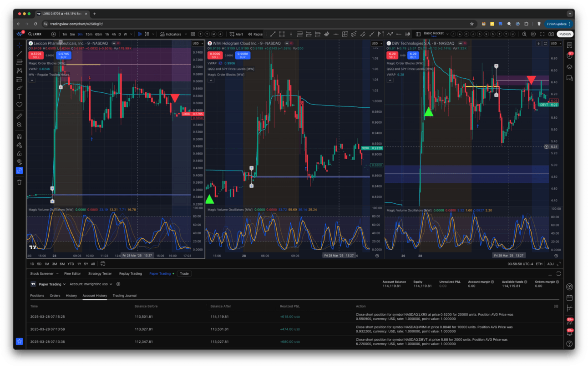This screenshot has height=367, width=588.
Task: Open the Orders tab
Action: coord(55,296)
